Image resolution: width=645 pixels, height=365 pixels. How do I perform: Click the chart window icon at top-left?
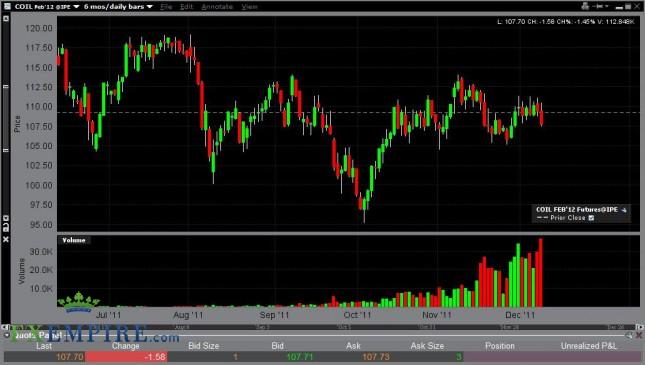(x=7, y=6)
